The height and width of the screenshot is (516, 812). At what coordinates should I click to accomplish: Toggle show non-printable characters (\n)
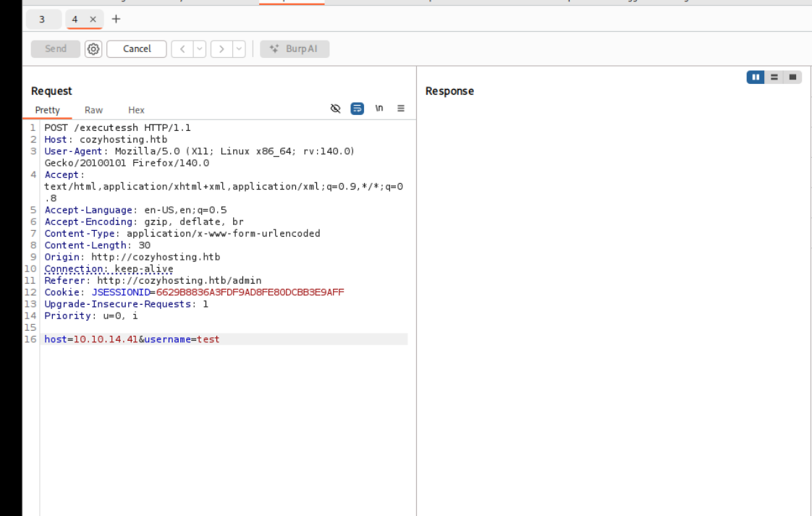[378, 109]
